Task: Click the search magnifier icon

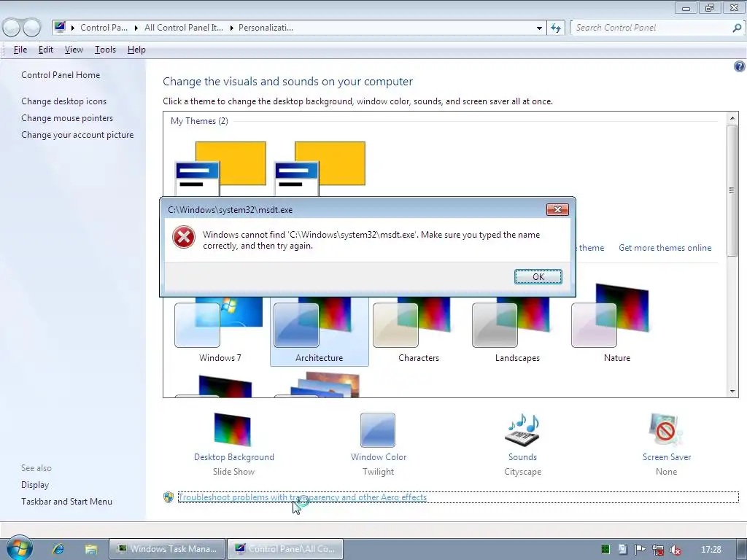Action: coord(737,28)
